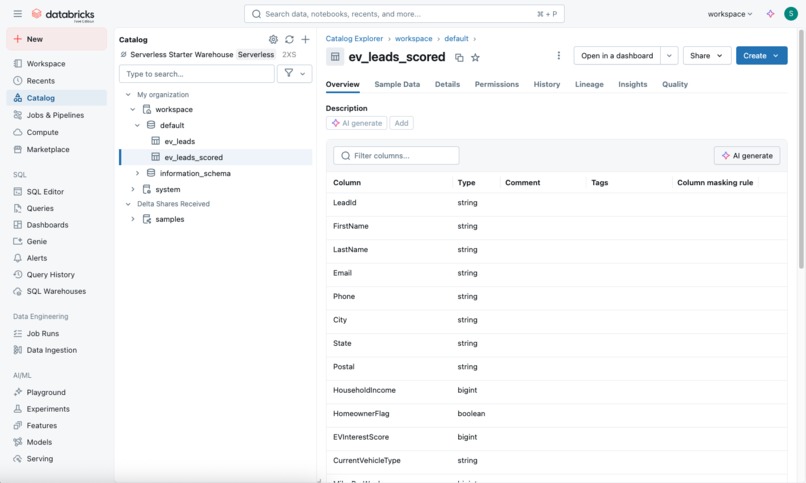The width and height of the screenshot is (806, 483).
Task: Open Serving page
Action: coord(57,458)
